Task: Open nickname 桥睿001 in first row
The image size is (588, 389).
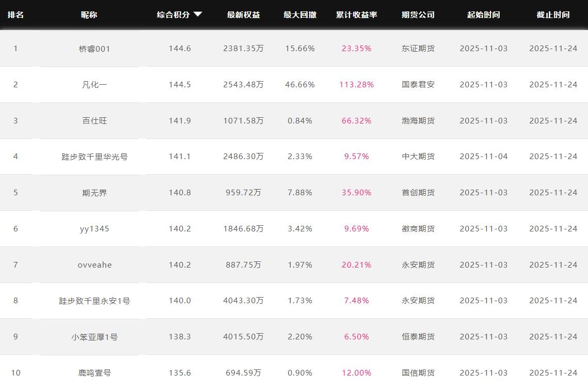Action: coord(94,49)
